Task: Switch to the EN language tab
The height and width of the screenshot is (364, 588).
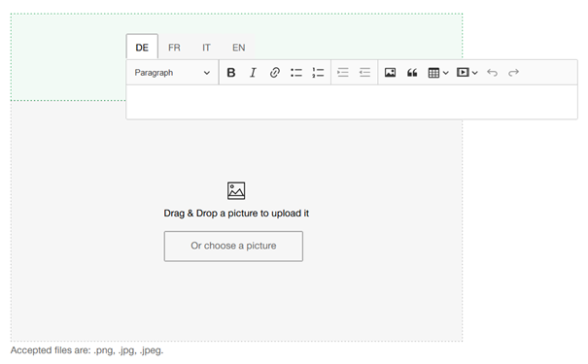Action: 238,48
